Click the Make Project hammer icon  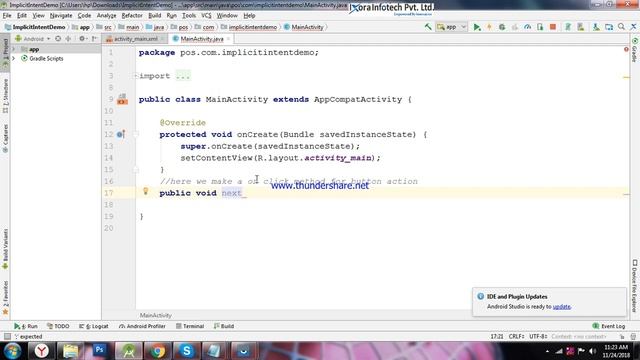(x=428, y=27)
